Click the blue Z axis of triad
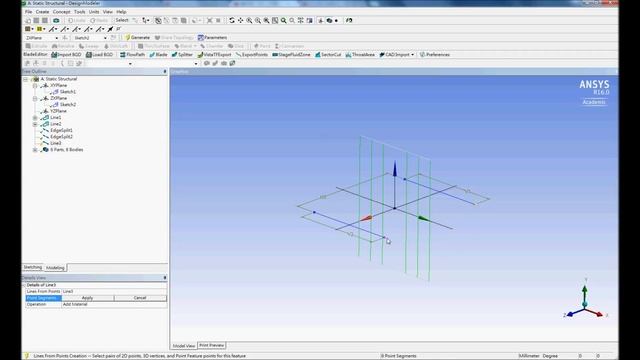 [x=576, y=312]
